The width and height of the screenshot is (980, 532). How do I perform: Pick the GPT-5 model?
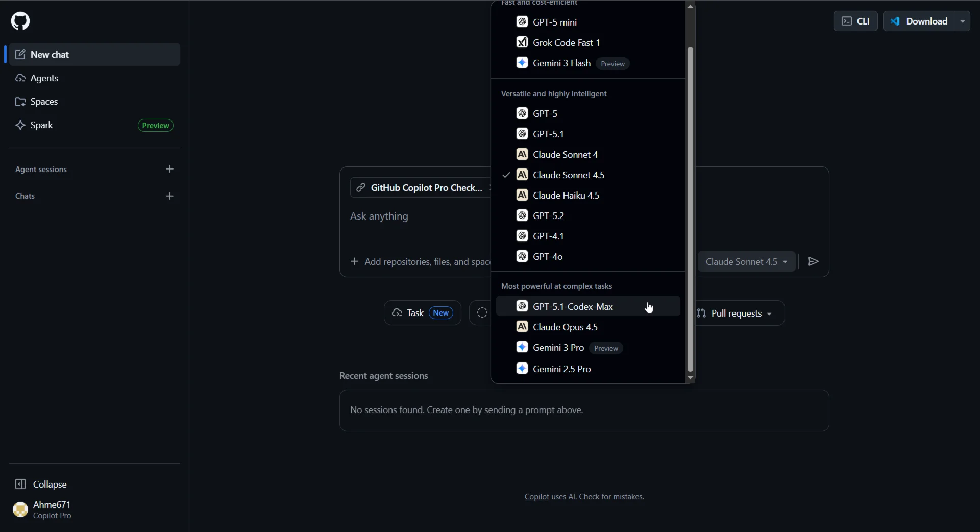(588, 113)
